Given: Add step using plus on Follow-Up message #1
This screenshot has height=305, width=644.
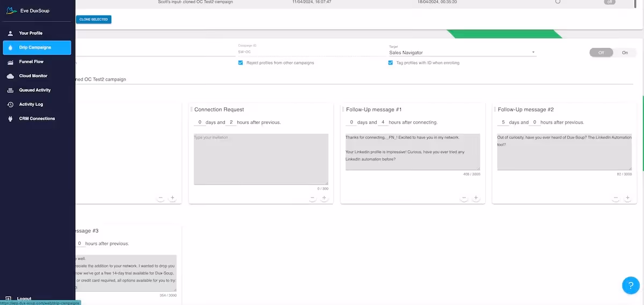Looking at the screenshot, I should [x=476, y=198].
